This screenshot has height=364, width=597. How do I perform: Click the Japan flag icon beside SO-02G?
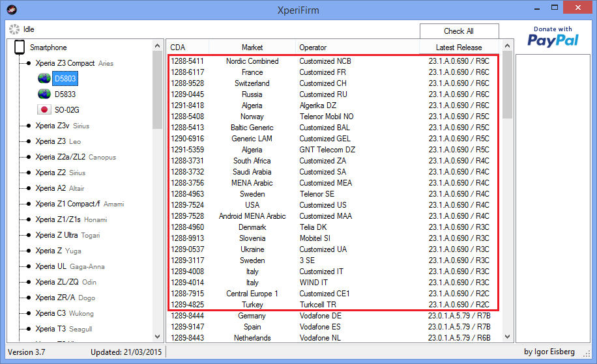tap(44, 109)
